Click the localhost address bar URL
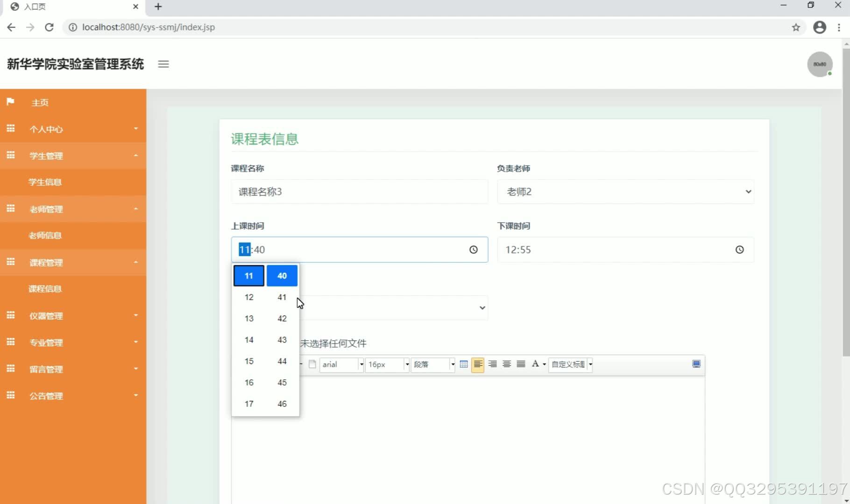The width and height of the screenshot is (850, 504). coord(149,27)
